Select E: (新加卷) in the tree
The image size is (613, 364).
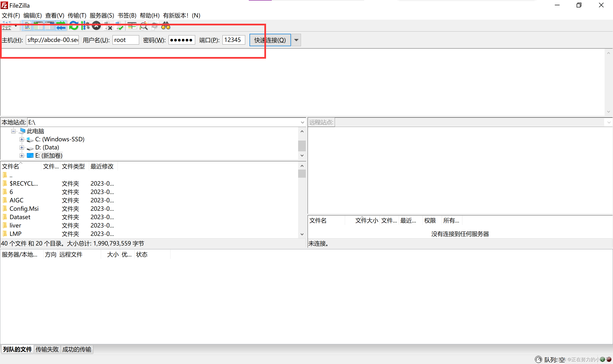(x=49, y=156)
